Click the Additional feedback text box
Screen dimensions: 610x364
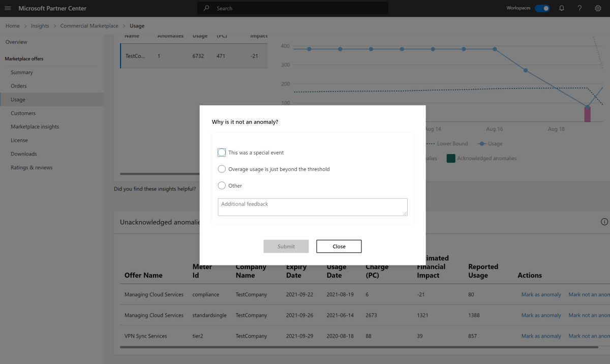(x=312, y=207)
